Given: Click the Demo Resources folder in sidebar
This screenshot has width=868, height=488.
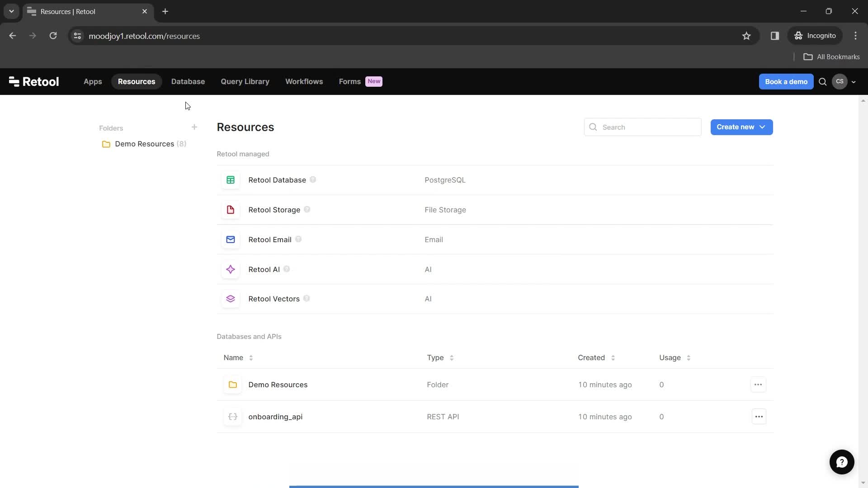Looking at the screenshot, I should [144, 144].
